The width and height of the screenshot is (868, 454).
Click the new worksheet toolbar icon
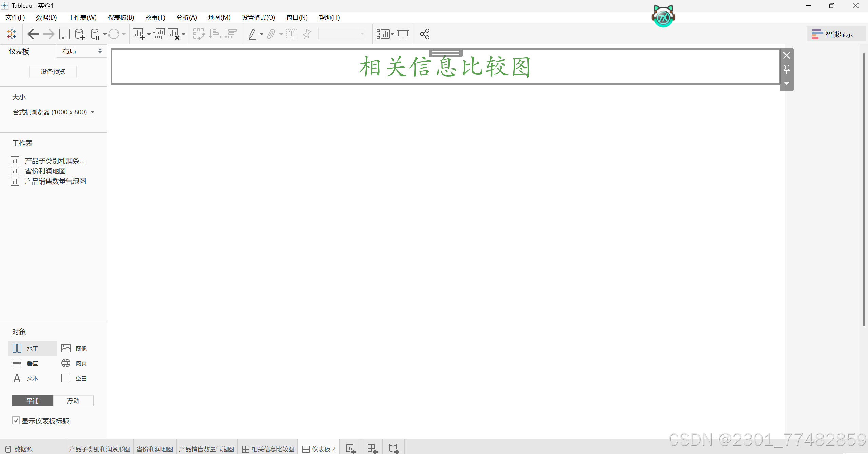pos(139,34)
